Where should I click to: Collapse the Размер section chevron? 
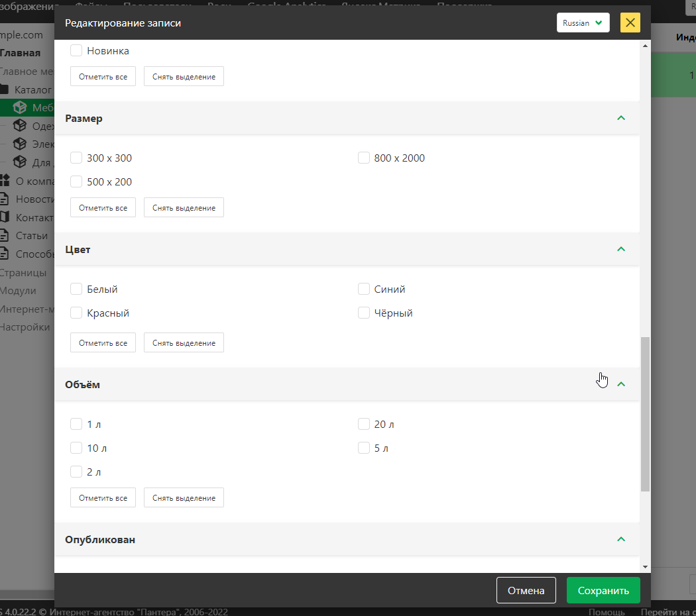point(621,118)
